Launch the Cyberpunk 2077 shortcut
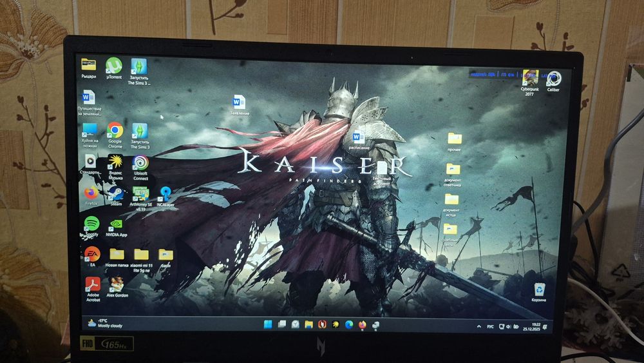 click(530, 83)
